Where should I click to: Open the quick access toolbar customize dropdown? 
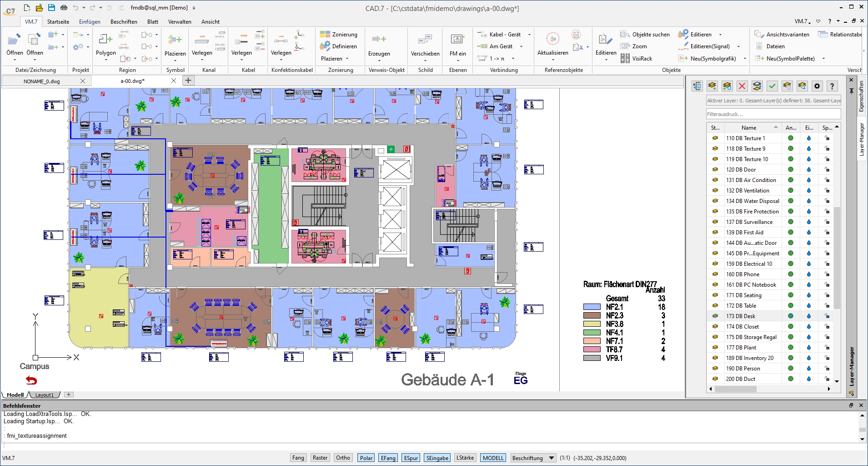pyautogui.click(x=194, y=8)
